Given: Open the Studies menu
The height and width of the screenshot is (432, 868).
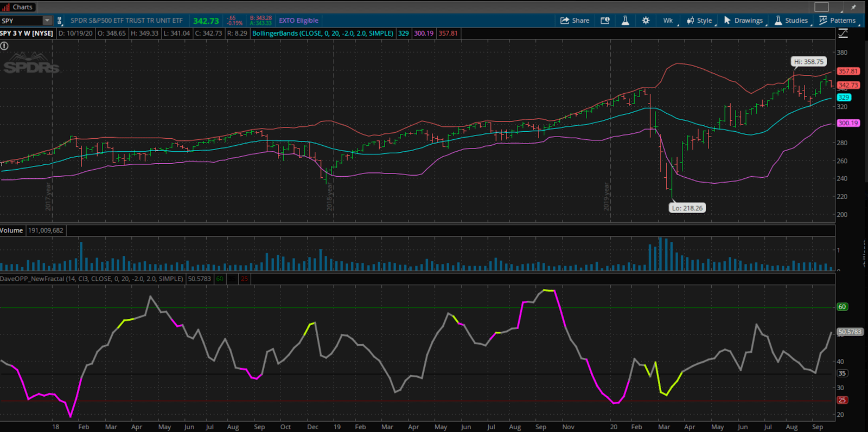Looking at the screenshot, I should (x=792, y=21).
